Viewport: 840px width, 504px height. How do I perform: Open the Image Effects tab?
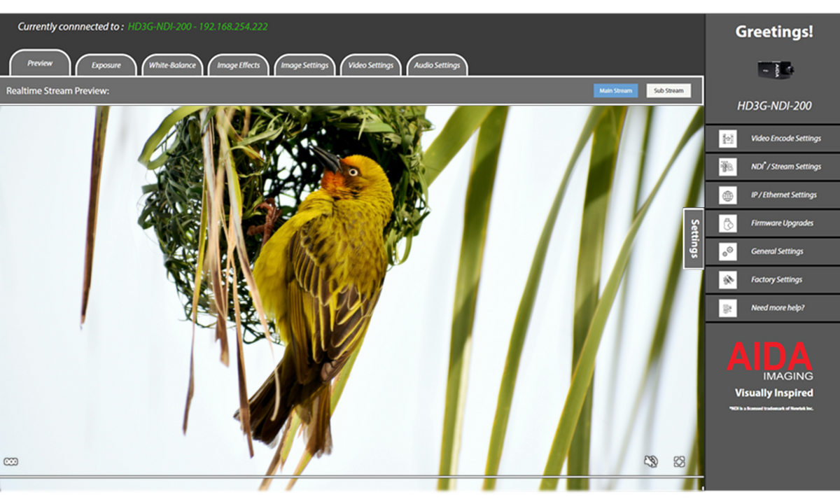click(238, 65)
